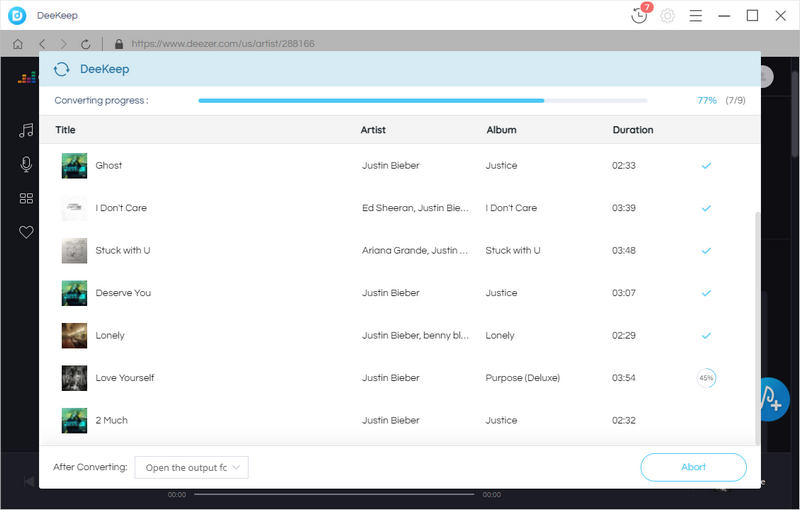Click the artist Justin Bieber, benny bl...
Screen dimensions: 800x510
click(x=415, y=336)
